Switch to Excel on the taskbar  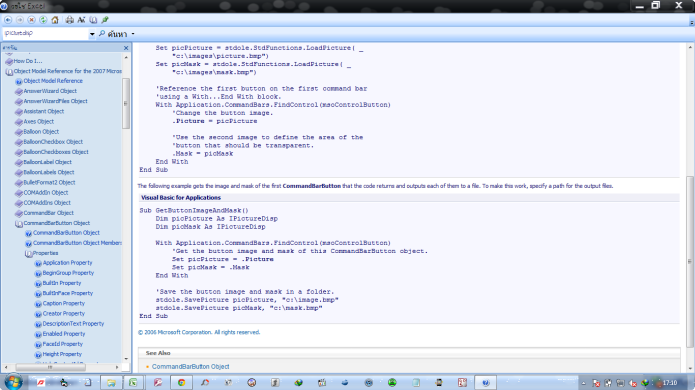pos(133,382)
